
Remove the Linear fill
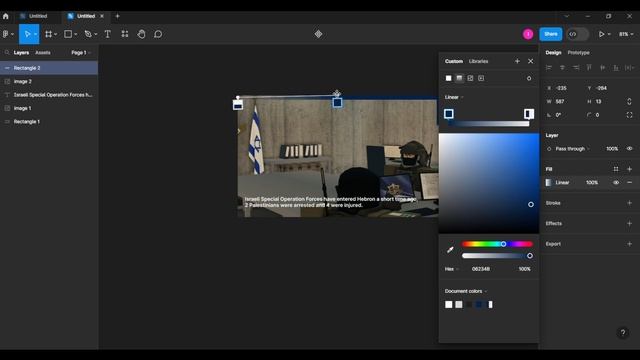tap(629, 182)
